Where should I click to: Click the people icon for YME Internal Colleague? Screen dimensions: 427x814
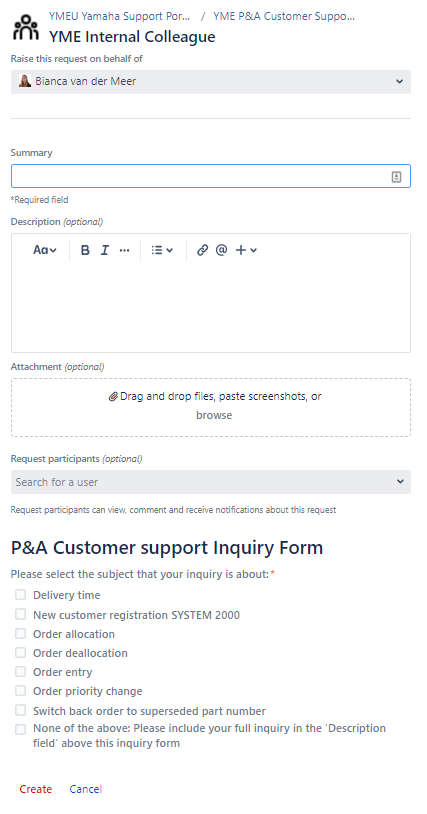click(x=25, y=27)
